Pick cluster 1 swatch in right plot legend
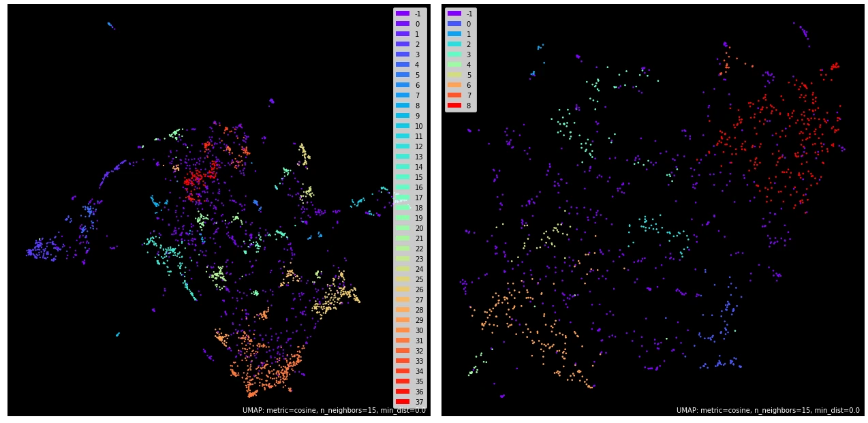The width and height of the screenshot is (868, 423). tap(454, 34)
